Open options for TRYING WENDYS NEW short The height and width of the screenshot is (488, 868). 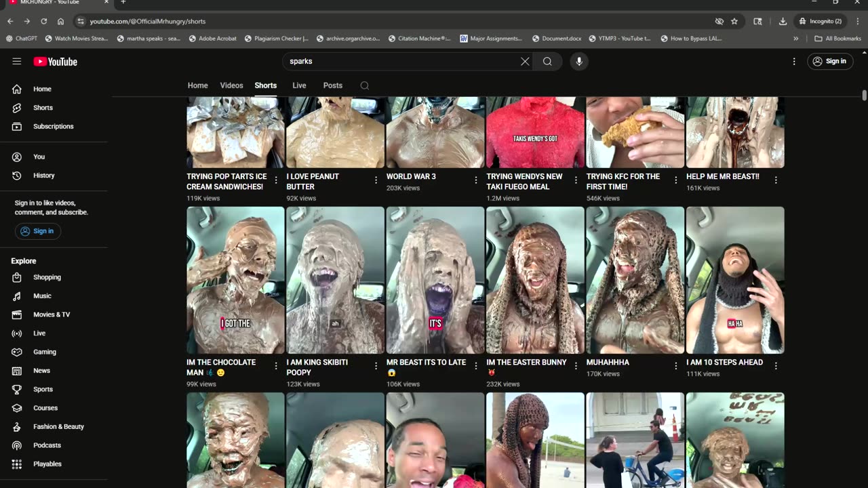pos(576,180)
